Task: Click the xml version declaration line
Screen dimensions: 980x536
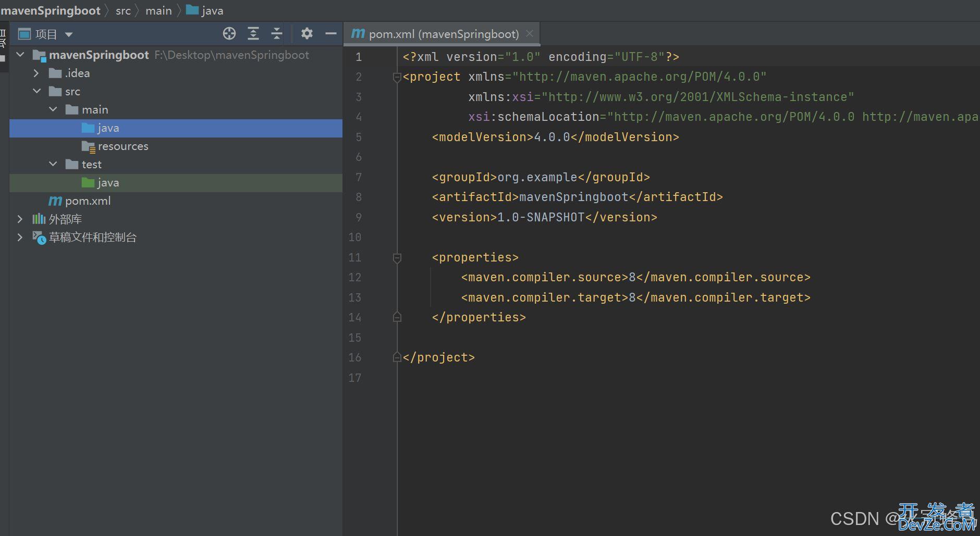Action: (x=541, y=57)
